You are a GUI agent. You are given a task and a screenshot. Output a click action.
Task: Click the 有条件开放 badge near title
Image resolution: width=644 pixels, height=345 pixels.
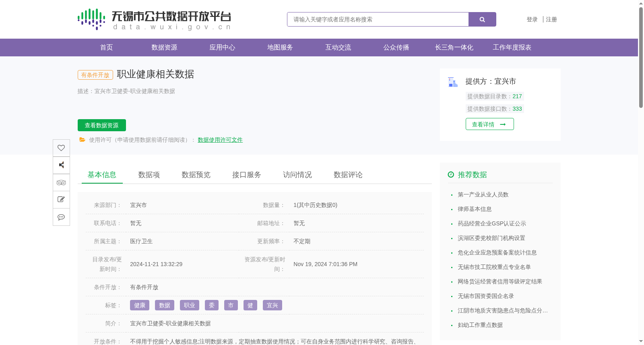tap(95, 75)
